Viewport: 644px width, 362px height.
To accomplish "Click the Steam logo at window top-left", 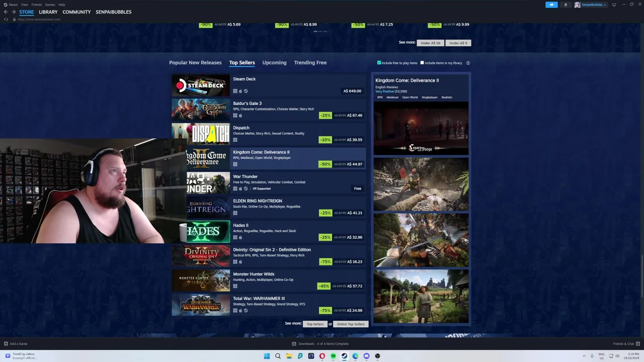I will click(5, 5).
